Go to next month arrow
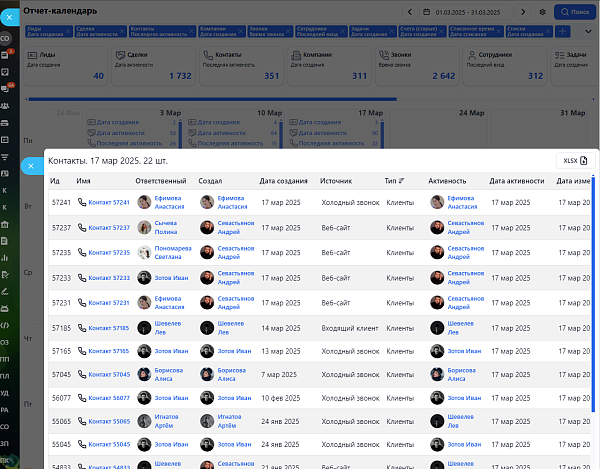Image resolution: width=600 pixels, height=469 pixels. coord(523,12)
